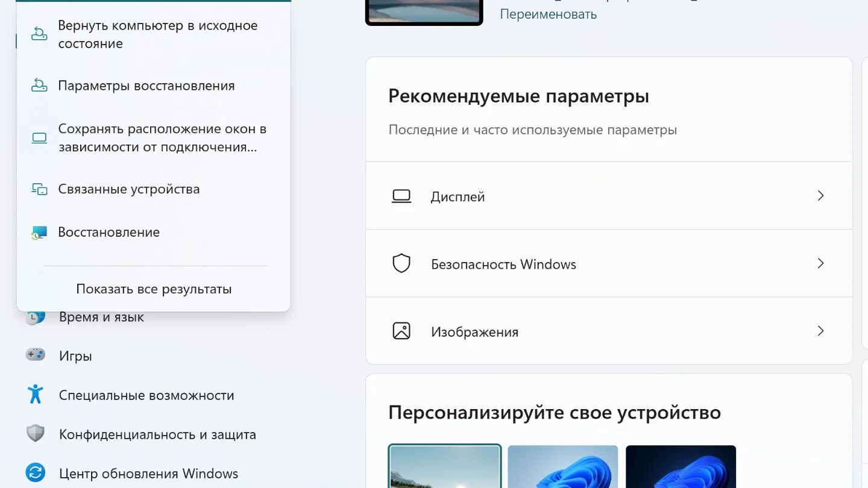Viewport: 868px width, 488px height.
Task: Click the Windows Update sync icon
Action: [36, 473]
